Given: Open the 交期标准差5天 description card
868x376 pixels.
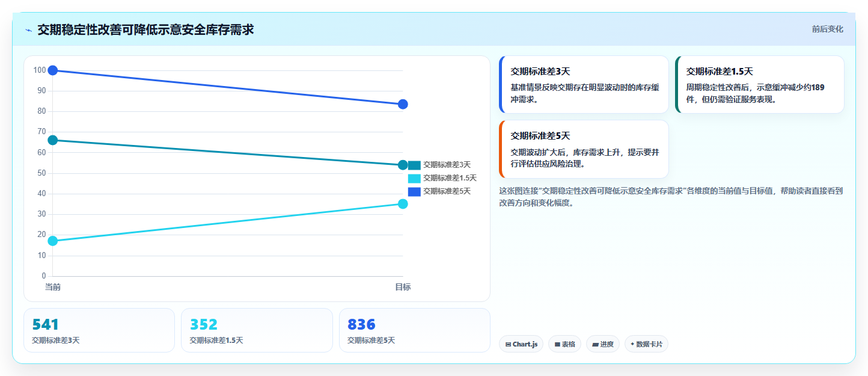Looking at the screenshot, I should tap(584, 149).
